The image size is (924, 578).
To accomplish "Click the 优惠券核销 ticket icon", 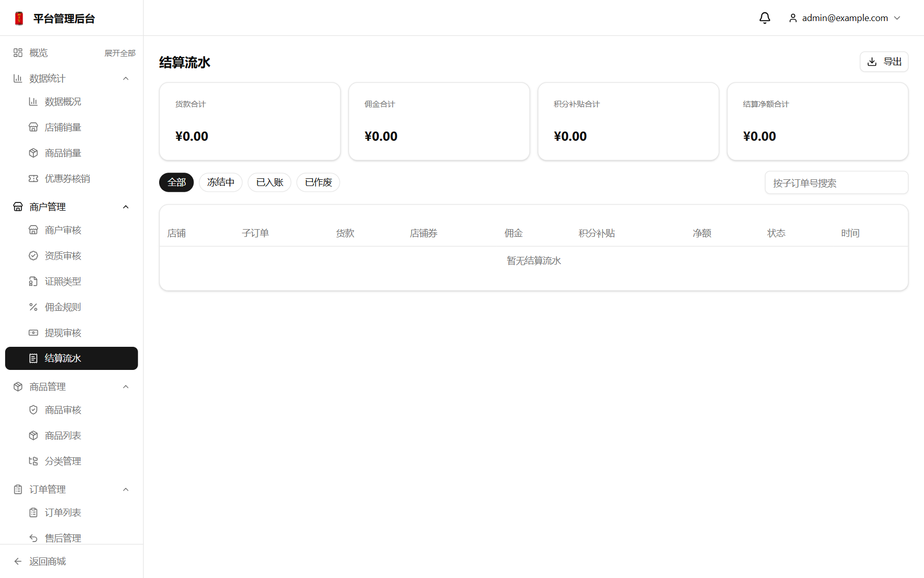I will coord(33,178).
